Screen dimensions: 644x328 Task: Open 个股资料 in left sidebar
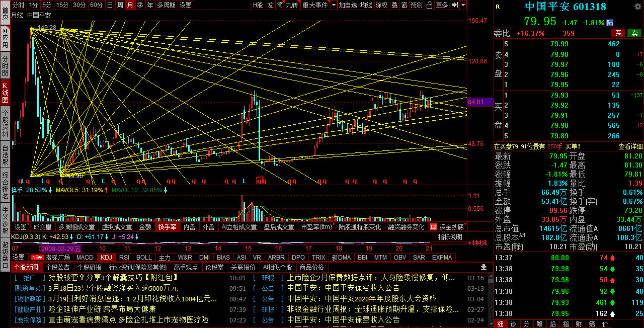pyautogui.click(x=5, y=124)
